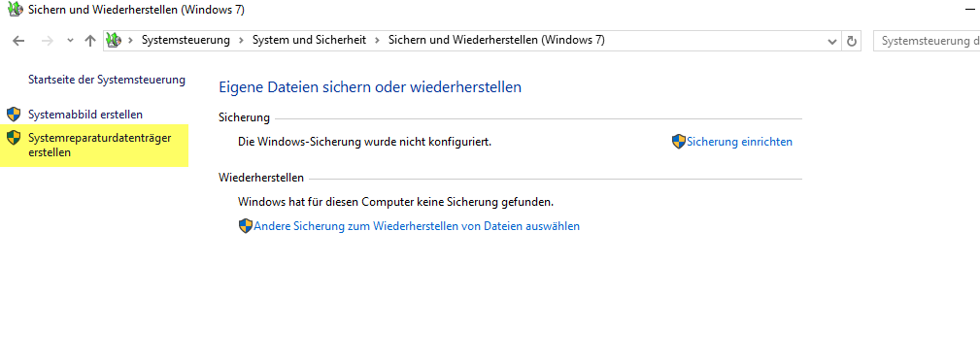The width and height of the screenshot is (980, 364).
Task: Click the up arrow to go to the parent folder
Action: coord(90,41)
